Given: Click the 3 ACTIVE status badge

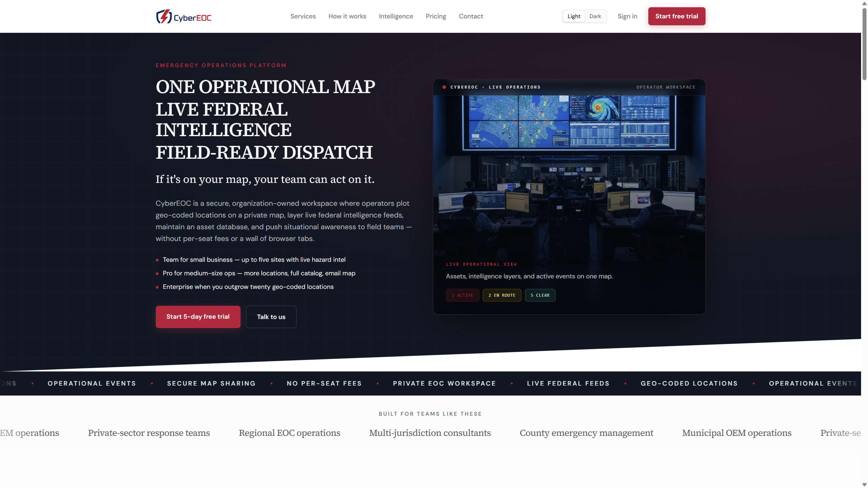Looking at the screenshot, I should [x=462, y=295].
